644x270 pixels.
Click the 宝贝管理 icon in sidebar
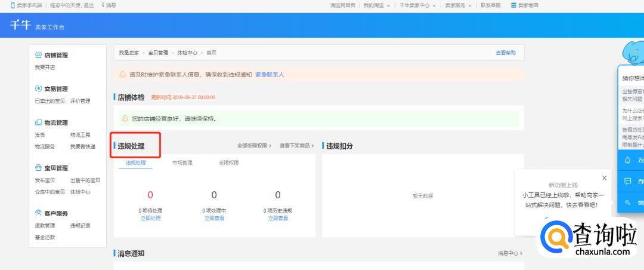[39, 168]
